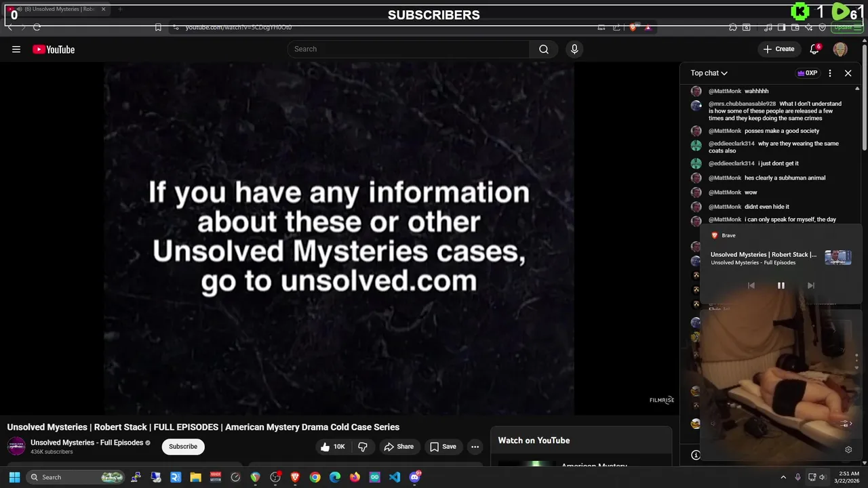Close the Unsolved Mysteries browser tab
Viewport: 868px width, 488px height.
coord(104,9)
